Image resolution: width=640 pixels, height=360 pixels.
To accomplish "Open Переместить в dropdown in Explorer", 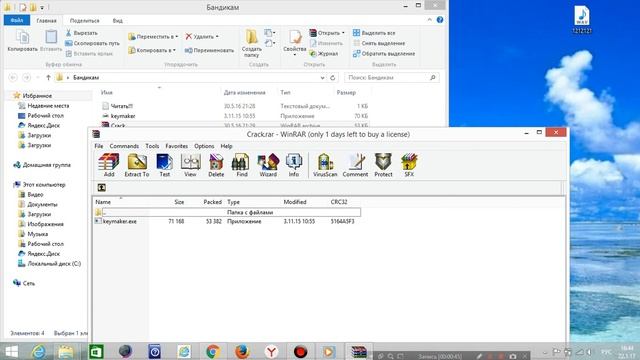I will pos(153,36).
